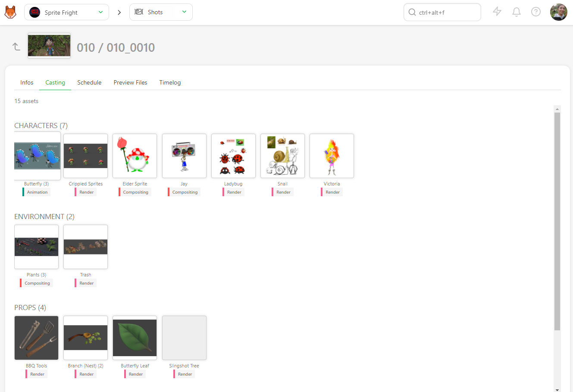Switch to the Infos tab
The image size is (573, 392).
click(x=27, y=82)
